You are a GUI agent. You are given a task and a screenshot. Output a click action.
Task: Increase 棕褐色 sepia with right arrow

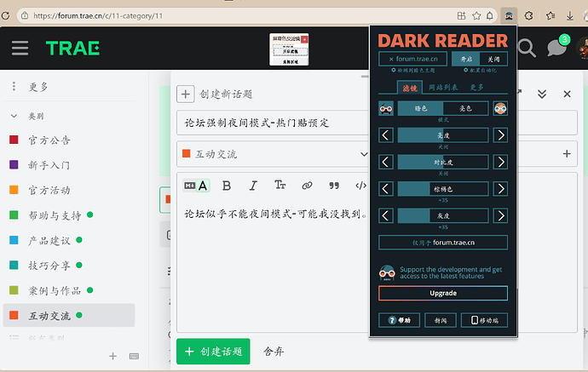pos(500,189)
